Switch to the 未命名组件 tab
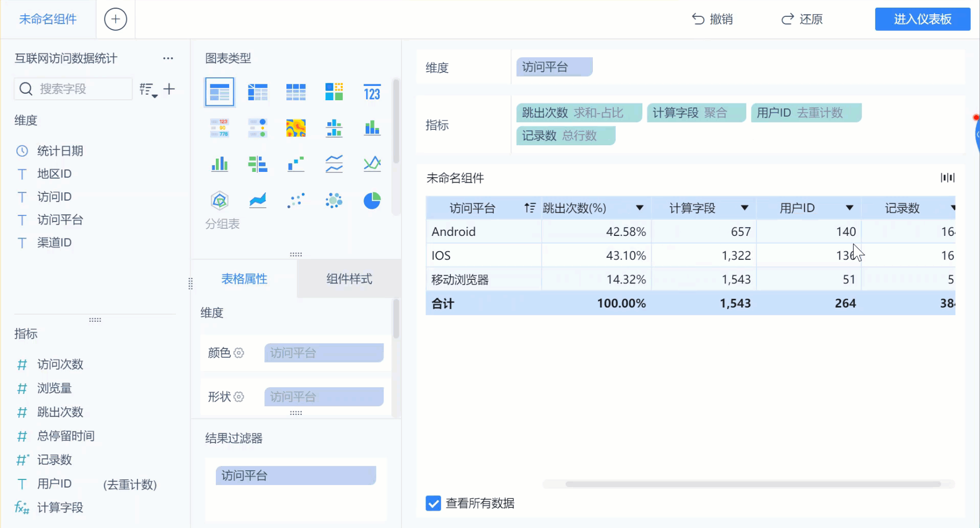980x528 pixels. click(48, 19)
